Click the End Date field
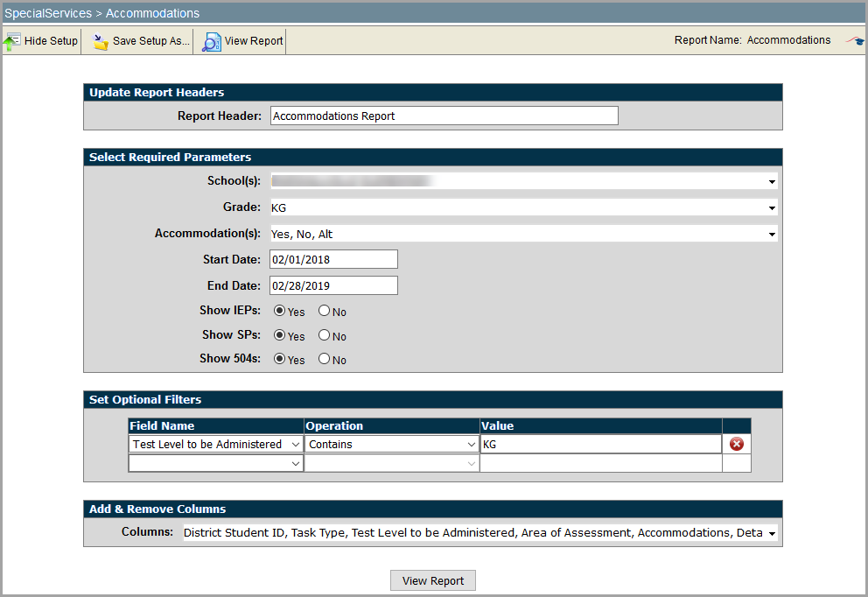The image size is (868, 597). [x=333, y=285]
